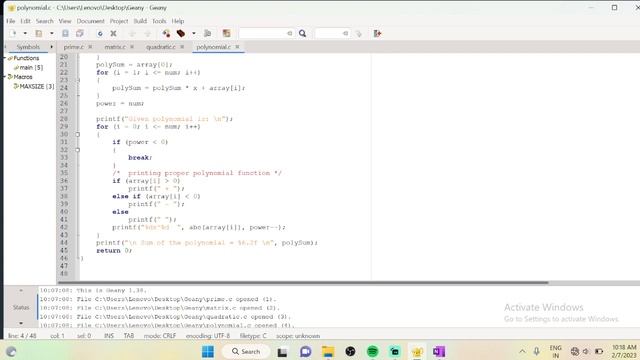This screenshot has height=360, width=640.
Task: Open File Explorer from taskbar
Action: [x=328, y=351]
